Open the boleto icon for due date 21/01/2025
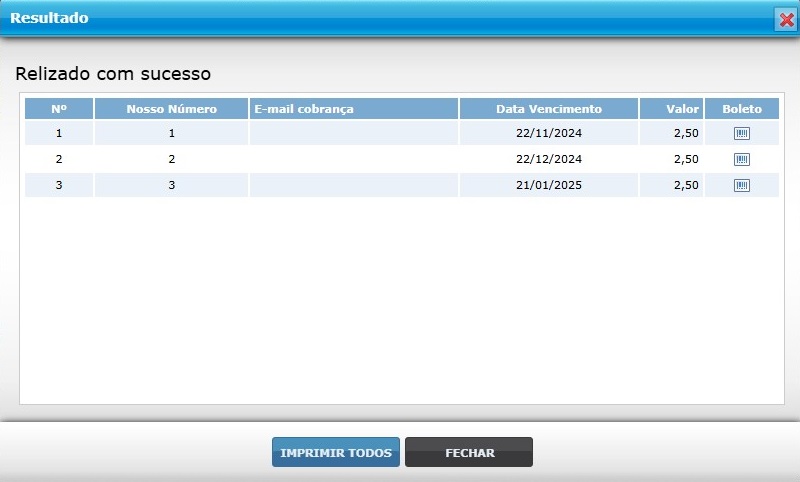The image size is (800, 482). point(741,186)
